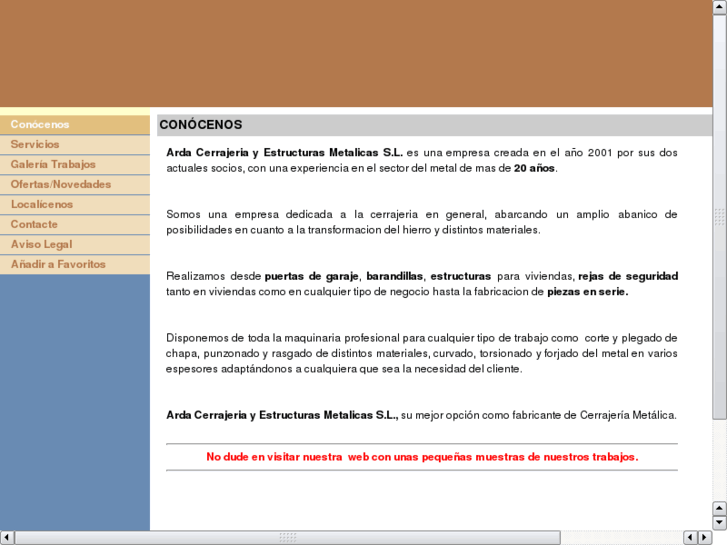Screen dimensions: 727x545
Task: Open the Localícenos page
Action: tap(75, 204)
